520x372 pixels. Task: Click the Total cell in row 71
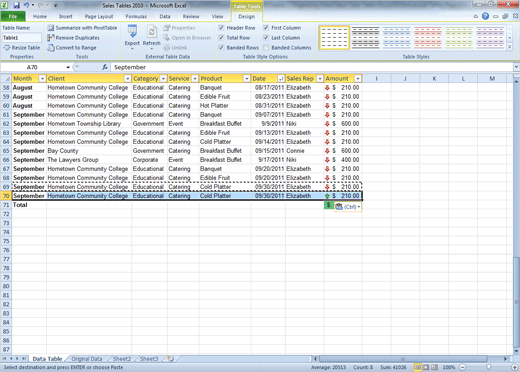click(29, 205)
